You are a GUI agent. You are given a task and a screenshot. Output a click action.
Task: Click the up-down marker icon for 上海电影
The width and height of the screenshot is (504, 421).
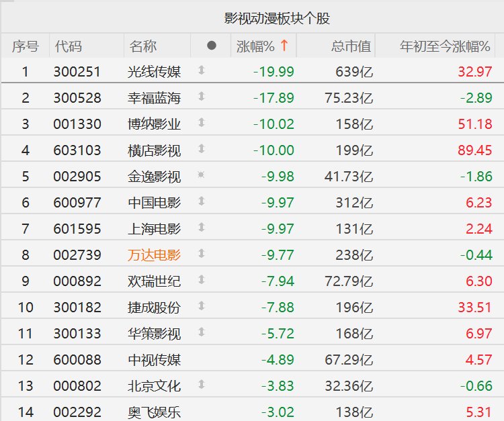202,228
